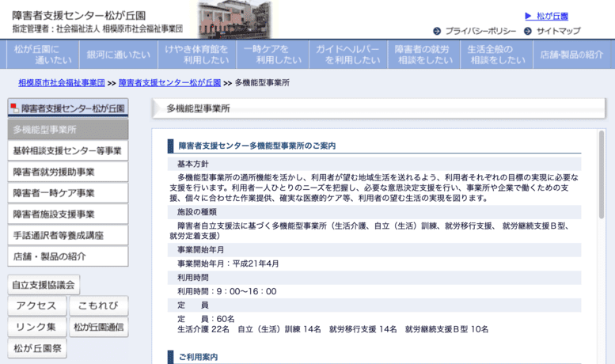Select 銀河に通いたい in the navigation bar
Screen dimensions: 615x364
pyautogui.click(x=119, y=55)
